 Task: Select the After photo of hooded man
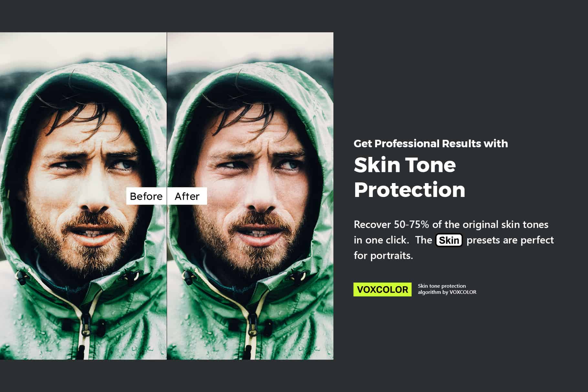250,196
